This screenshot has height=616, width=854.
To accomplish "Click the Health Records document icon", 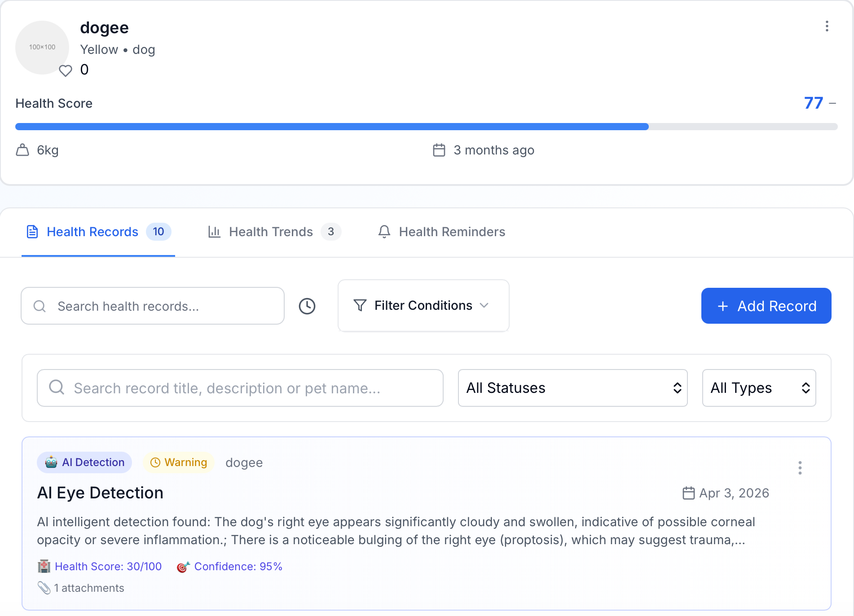I will pos(32,232).
